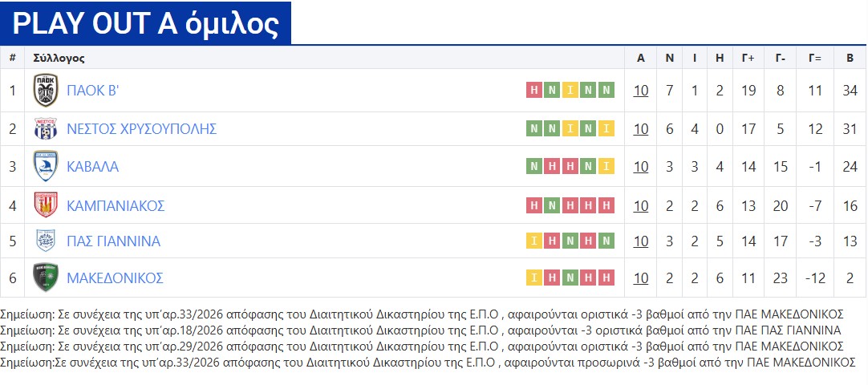The width and height of the screenshot is (868, 385).
Task: Visit the ΠΑΣ ΓΙΑΝΝΙΝΑ team link
Action: [x=114, y=241]
